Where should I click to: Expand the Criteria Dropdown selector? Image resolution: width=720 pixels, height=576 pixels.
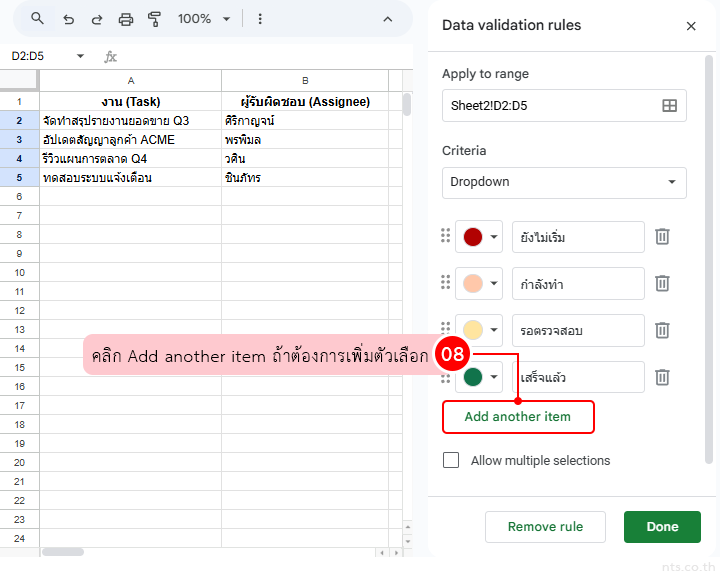564,182
